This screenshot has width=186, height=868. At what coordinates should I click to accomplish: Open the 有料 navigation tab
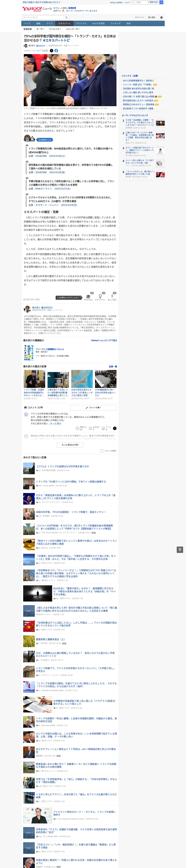tap(128, 24)
